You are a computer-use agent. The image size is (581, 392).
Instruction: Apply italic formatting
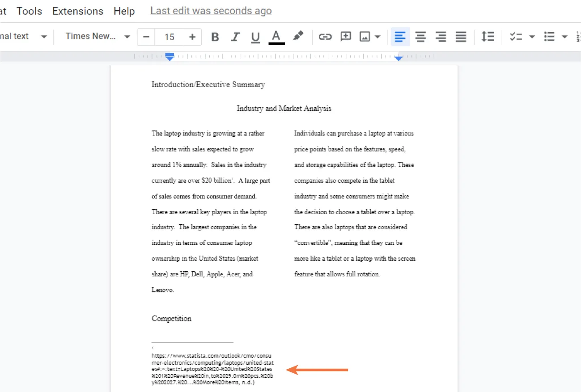[x=235, y=37]
